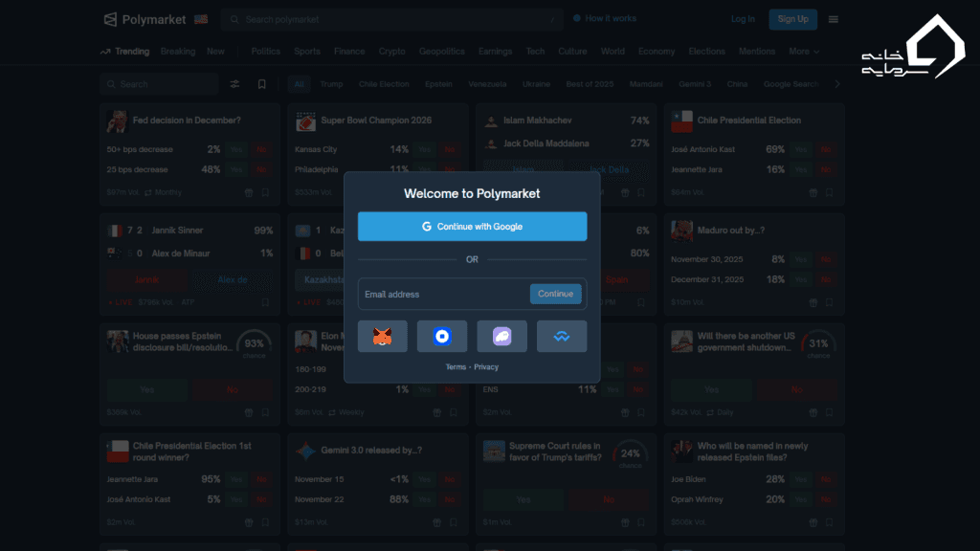The image size is (980, 551).
Task: Connect using the WalletConnect icon
Action: [x=561, y=336]
